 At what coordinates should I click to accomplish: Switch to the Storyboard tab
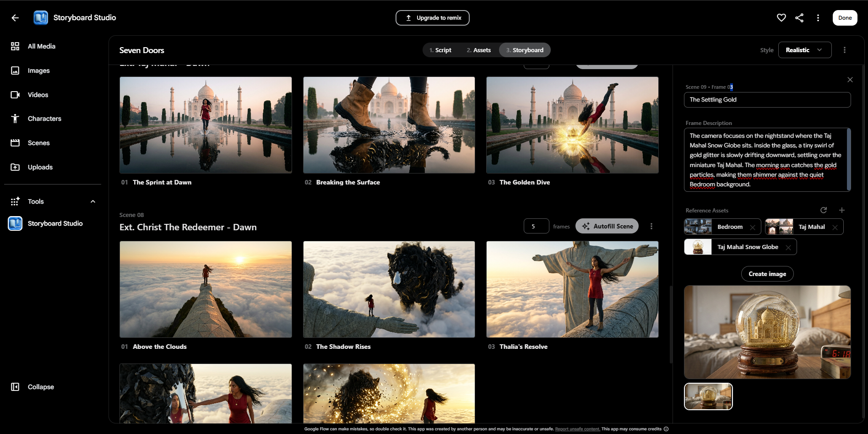[x=525, y=50]
